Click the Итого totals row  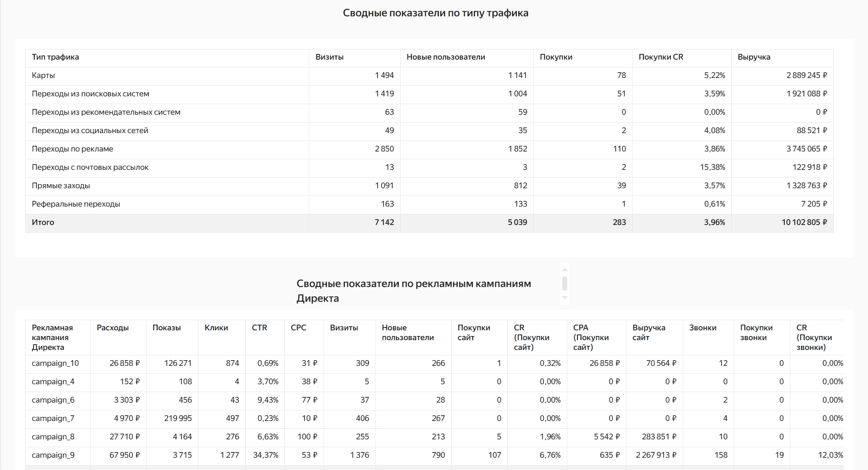click(x=43, y=223)
